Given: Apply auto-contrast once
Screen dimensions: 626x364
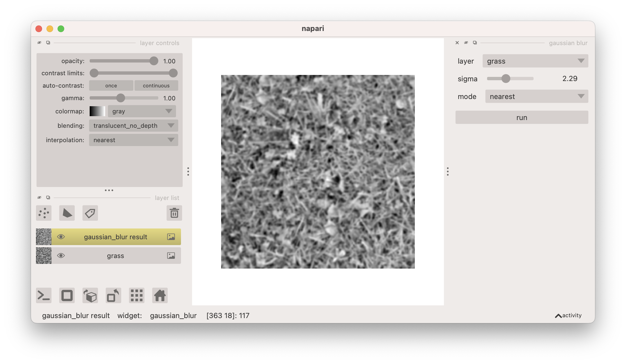Looking at the screenshot, I should [111, 85].
